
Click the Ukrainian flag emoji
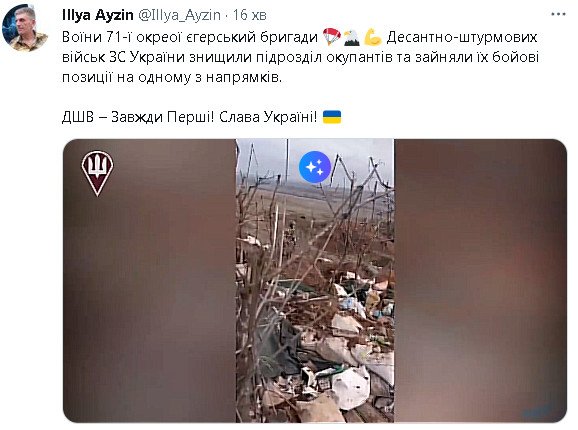coord(332,117)
